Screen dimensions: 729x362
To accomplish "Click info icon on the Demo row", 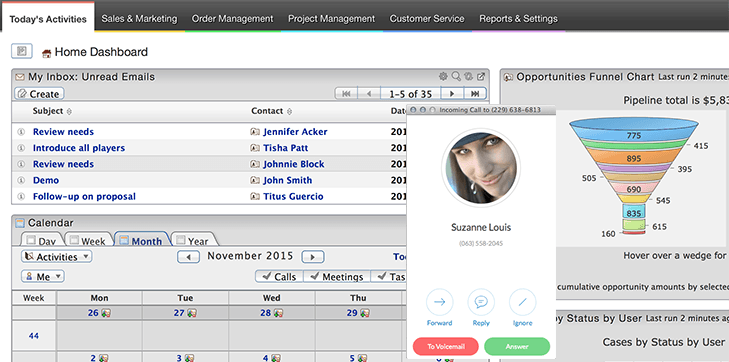I will tap(20, 180).
